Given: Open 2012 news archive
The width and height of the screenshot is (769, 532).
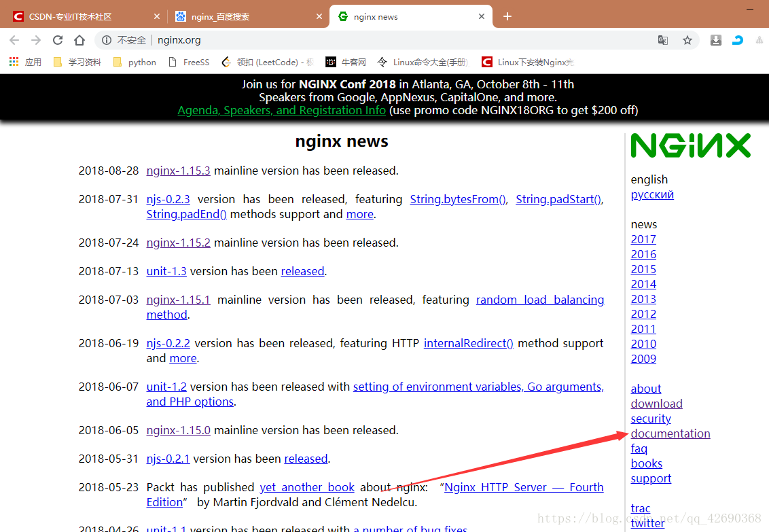Looking at the screenshot, I should (x=643, y=315).
